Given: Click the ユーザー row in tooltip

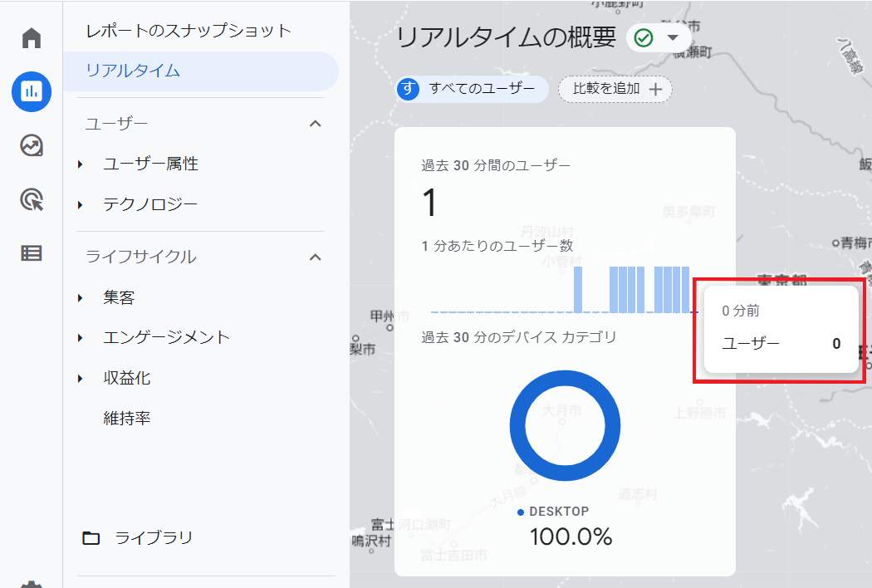Looking at the screenshot, I should pyautogui.click(x=781, y=344).
